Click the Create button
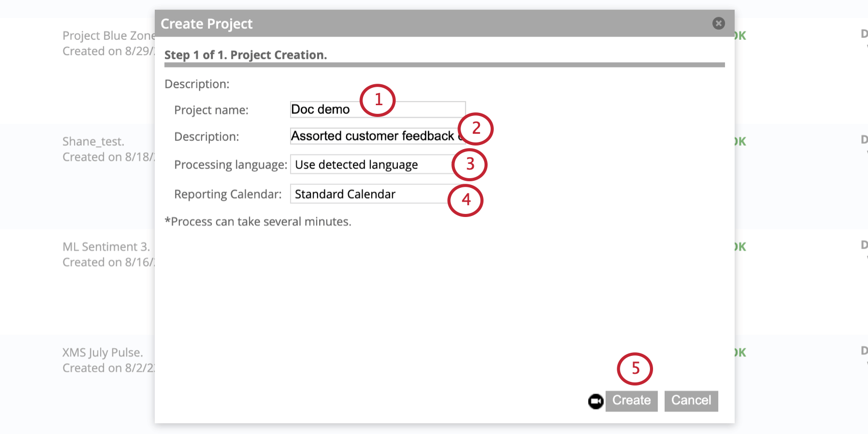The image size is (868, 434). point(632,401)
